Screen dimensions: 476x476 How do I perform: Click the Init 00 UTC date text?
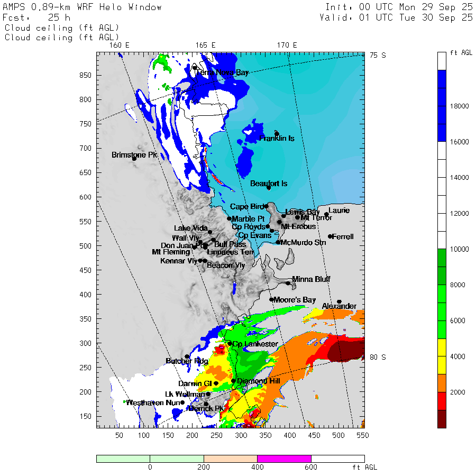point(399,7)
